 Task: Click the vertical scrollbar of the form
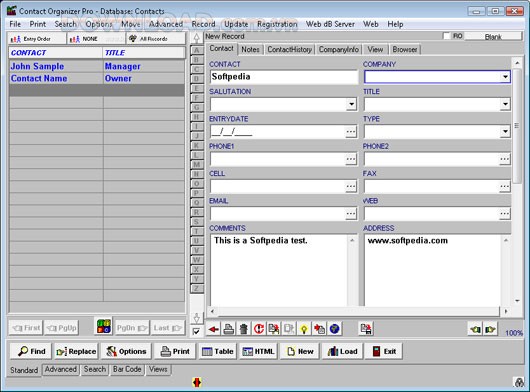coord(517,182)
